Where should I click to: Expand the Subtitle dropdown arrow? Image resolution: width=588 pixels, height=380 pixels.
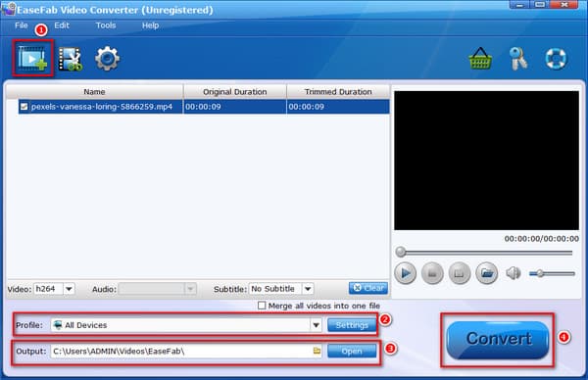[308, 289]
